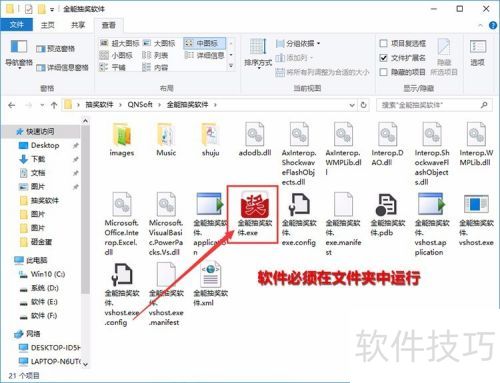Click the QNSoft breadcrumb
Viewport: 500px width, 383px height.
(x=140, y=105)
